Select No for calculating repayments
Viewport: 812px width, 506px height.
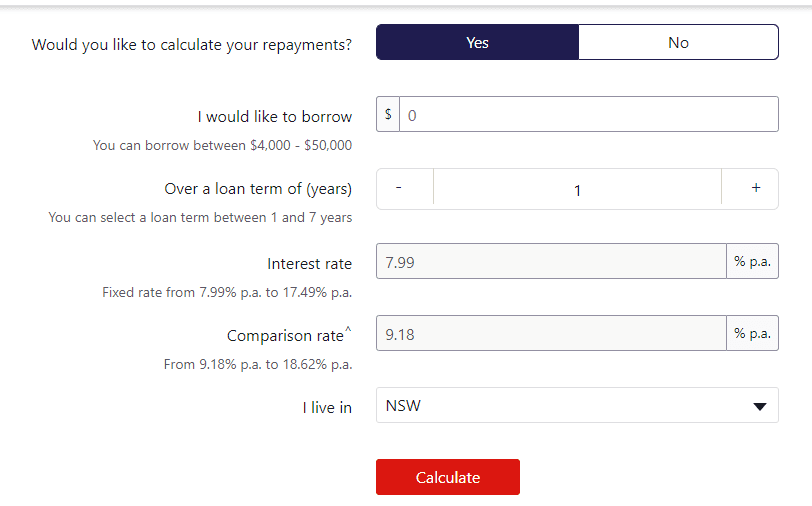[678, 43]
